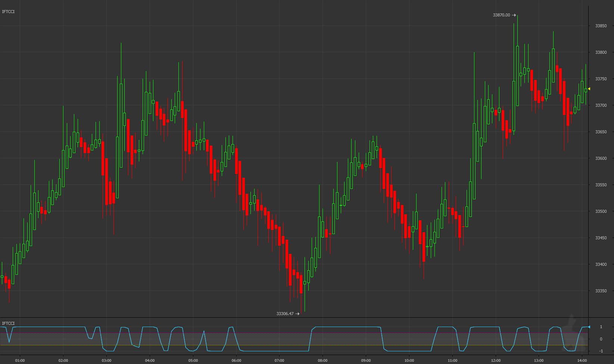Click the 01:00 time axis label
The width and height of the screenshot is (614, 364).
coord(20,360)
